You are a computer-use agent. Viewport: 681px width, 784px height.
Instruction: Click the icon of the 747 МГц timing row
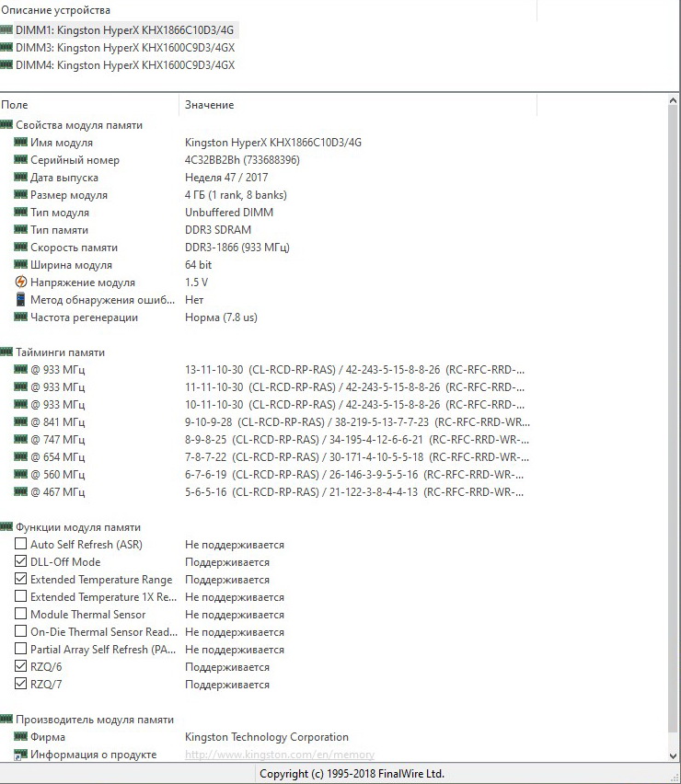[20, 439]
